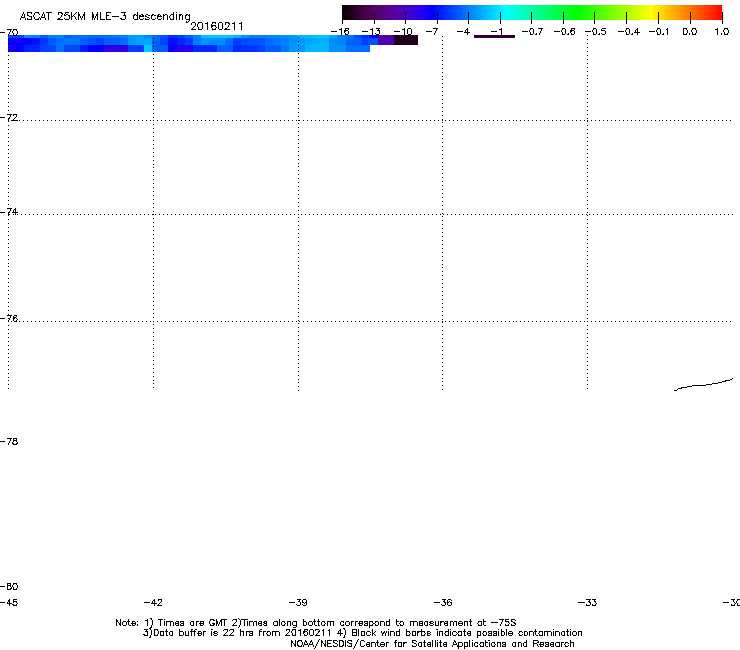740x650 pixels.
Task: Click the longitude label -33
Action: 587,602
